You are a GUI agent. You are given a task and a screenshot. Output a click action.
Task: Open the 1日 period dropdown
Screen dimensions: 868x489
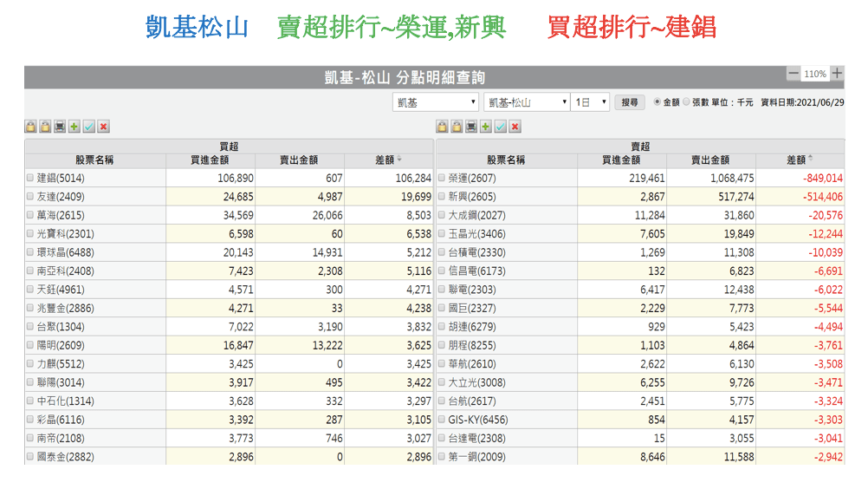(x=592, y=102)
